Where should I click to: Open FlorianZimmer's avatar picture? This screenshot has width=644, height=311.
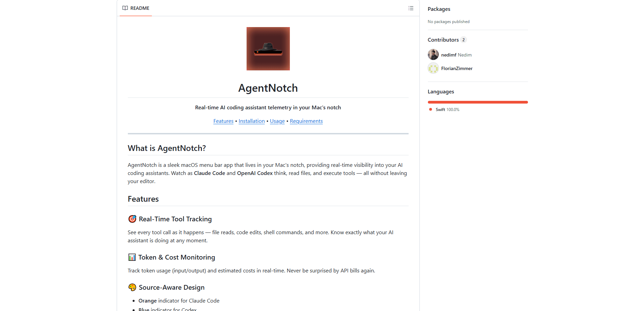[433, 68]
